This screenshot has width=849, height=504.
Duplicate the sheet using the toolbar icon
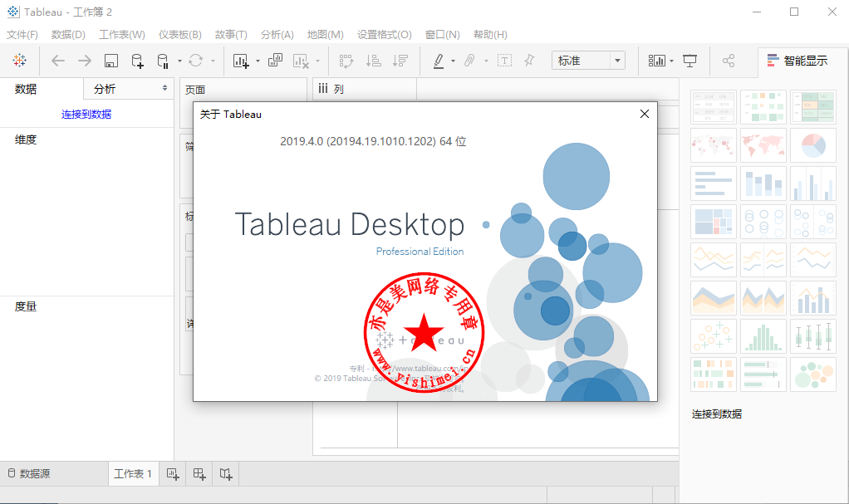coord(275,60)
